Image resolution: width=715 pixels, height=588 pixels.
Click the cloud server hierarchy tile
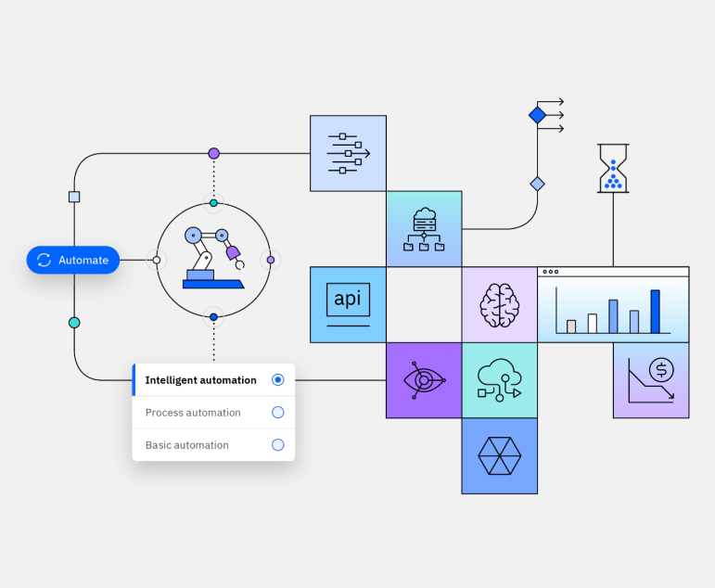pyautogui.click(x=424, y=229)
